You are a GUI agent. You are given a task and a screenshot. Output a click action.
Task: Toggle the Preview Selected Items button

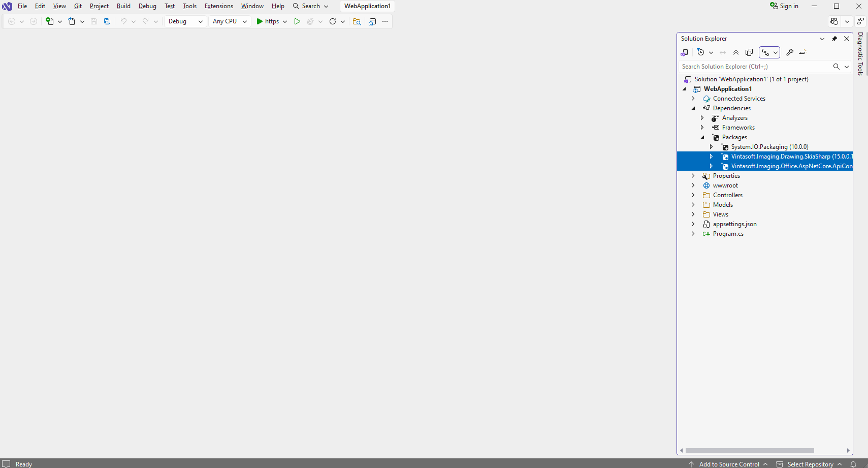(803, 52)
